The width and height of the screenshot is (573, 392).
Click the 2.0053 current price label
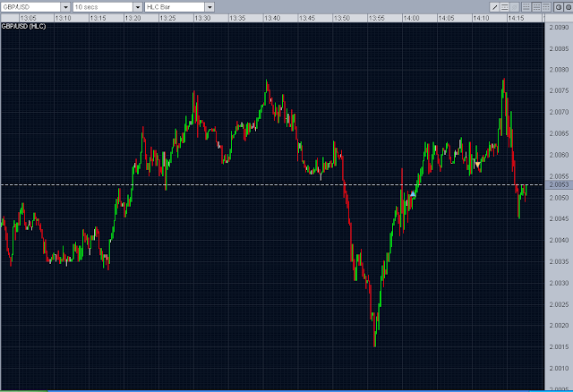[x=559, y=184]
